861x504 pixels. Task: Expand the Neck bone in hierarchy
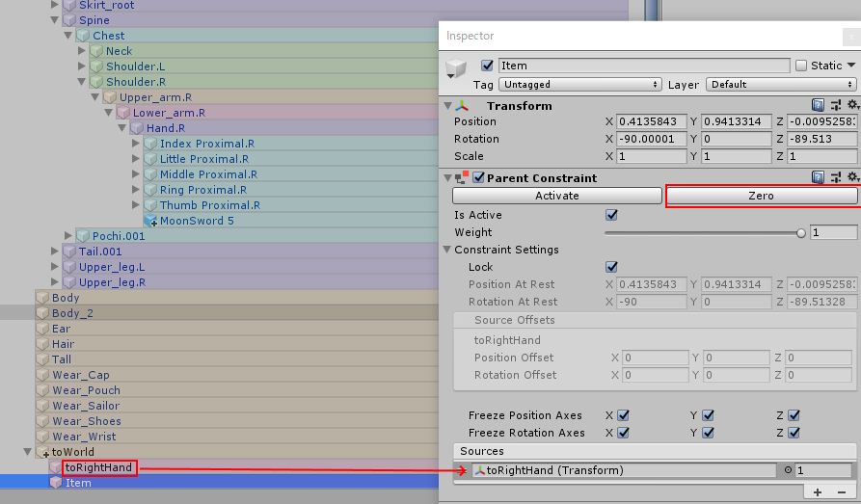pos(82,50)
